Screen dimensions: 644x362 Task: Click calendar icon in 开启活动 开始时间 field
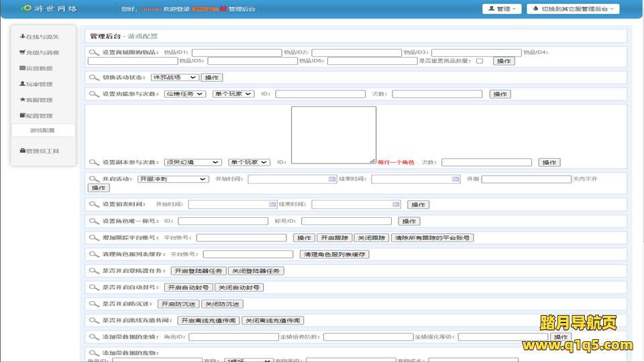[x=331, y=179]
